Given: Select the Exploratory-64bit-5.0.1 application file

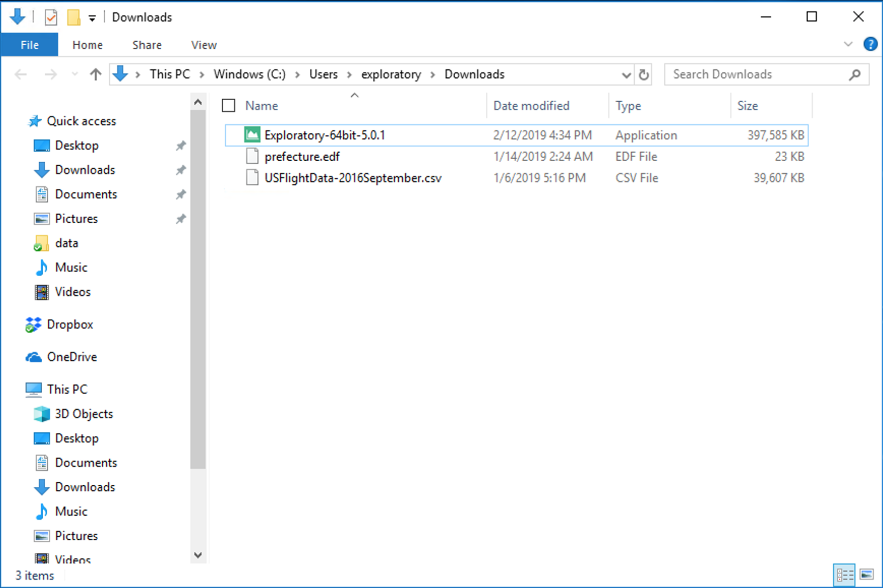Looking at the screenshot, I should coord(516,135).
